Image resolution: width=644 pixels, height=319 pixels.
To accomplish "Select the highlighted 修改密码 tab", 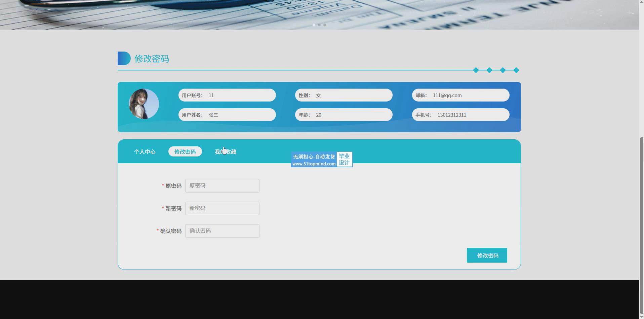I will pyautogui.click(x=185, y=152).
